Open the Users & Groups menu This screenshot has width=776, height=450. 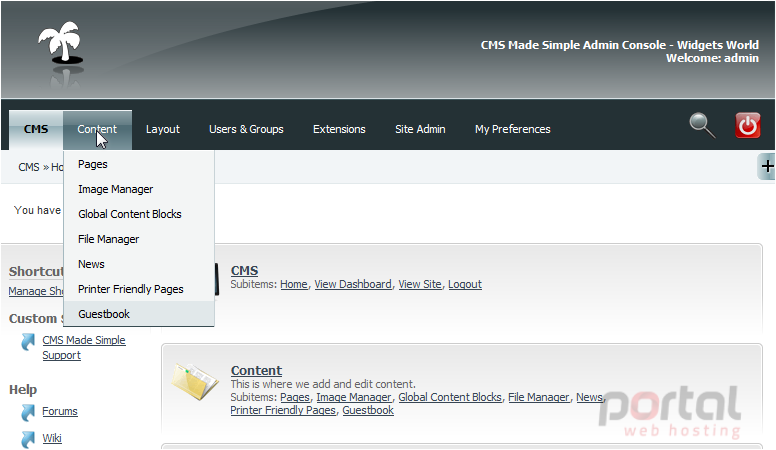pyautogui.click(x=246, y=129)
